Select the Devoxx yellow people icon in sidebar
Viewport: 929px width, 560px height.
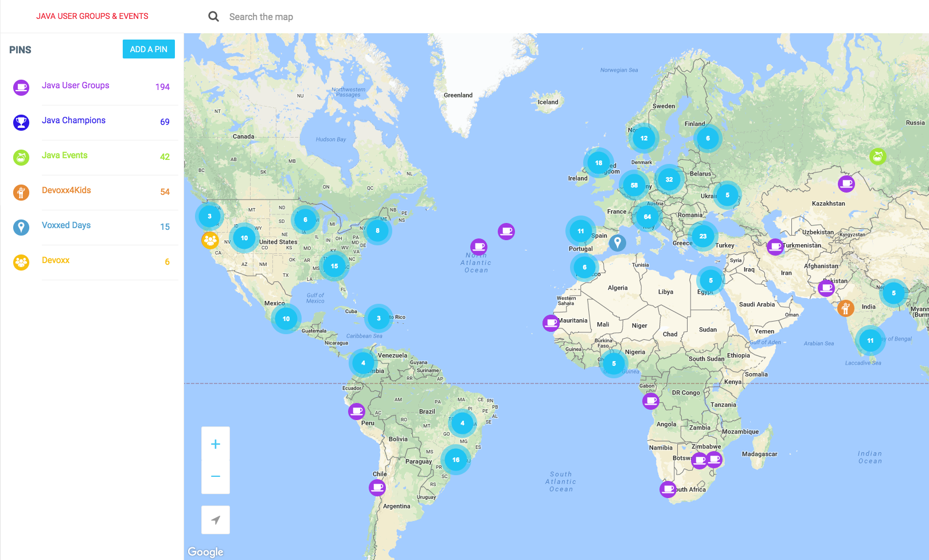point(21,263)
